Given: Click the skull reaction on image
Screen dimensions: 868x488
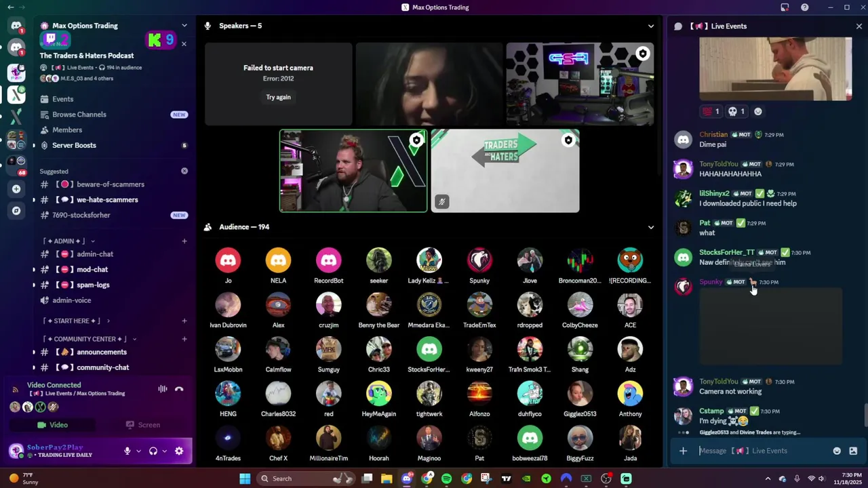Looking at the screenshot, I should (x=736, y=112).
